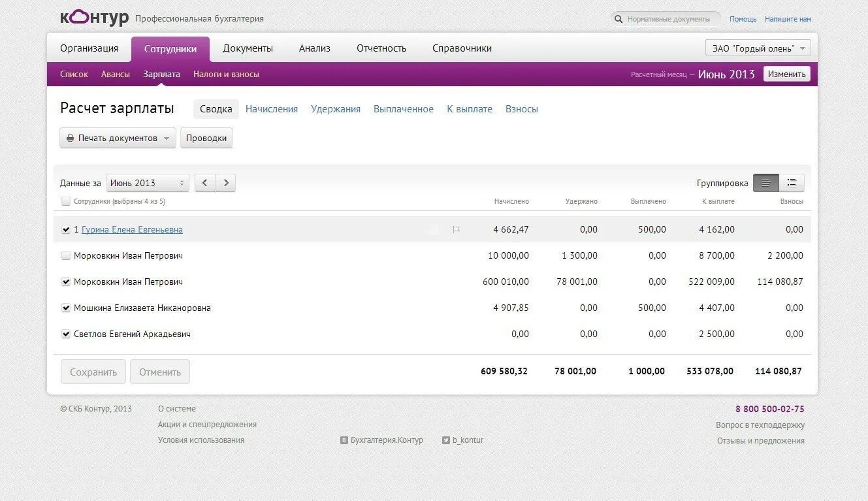Click the К выплате column header
Screen dimensions: 868x501
[x=718, y=202]
